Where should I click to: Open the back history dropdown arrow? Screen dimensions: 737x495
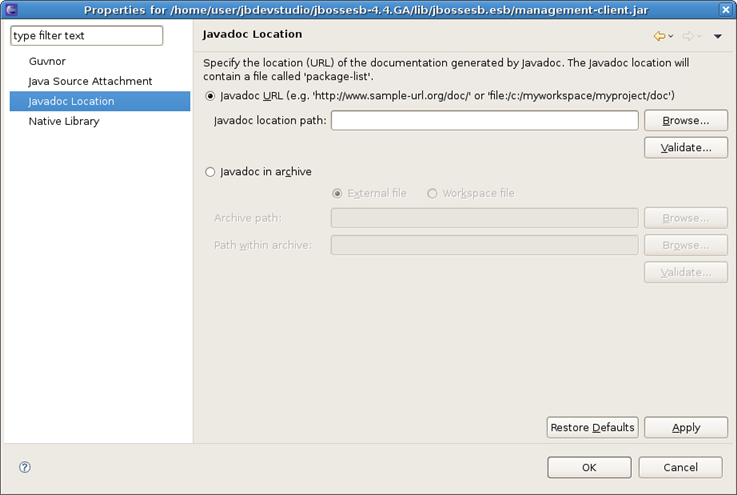point(671,37)
